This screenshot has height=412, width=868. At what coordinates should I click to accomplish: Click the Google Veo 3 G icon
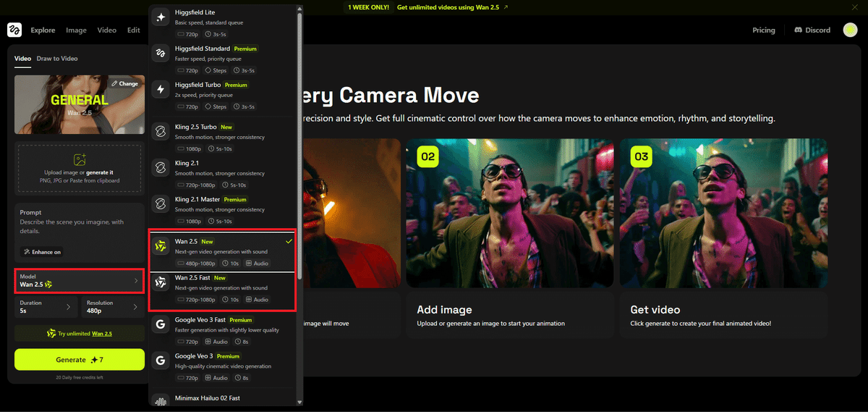tap(161, 361)
